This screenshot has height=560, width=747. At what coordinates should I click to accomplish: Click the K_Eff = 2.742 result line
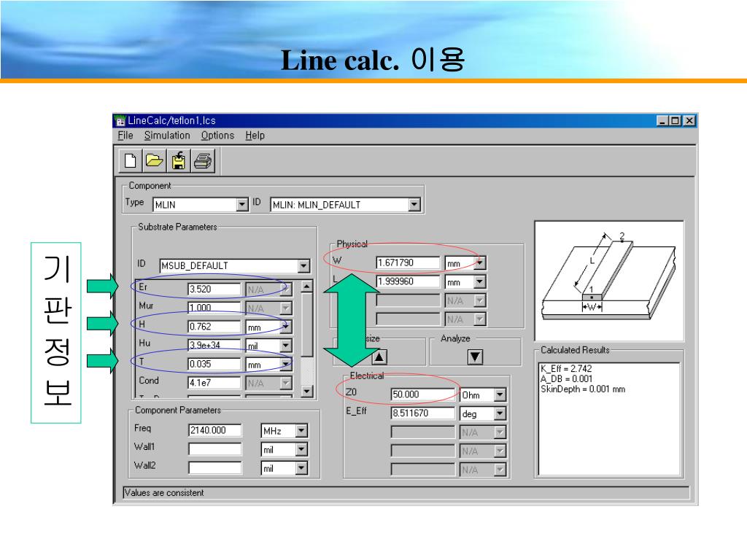point(566,368)
